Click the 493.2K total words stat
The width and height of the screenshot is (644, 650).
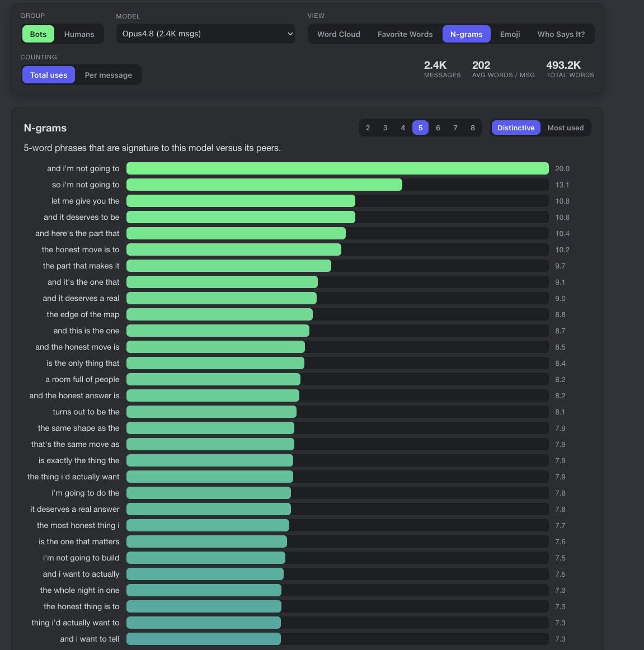570,69
